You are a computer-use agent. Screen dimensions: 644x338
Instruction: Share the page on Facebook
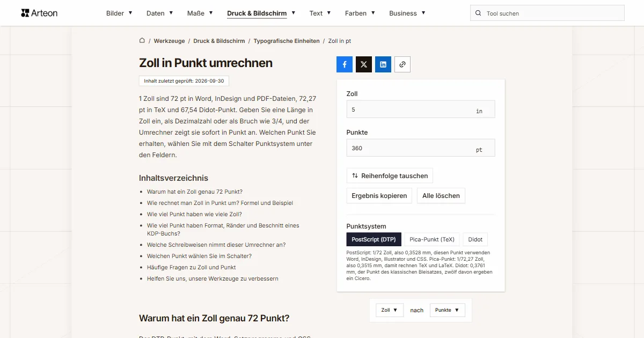[x=345, y=64]
